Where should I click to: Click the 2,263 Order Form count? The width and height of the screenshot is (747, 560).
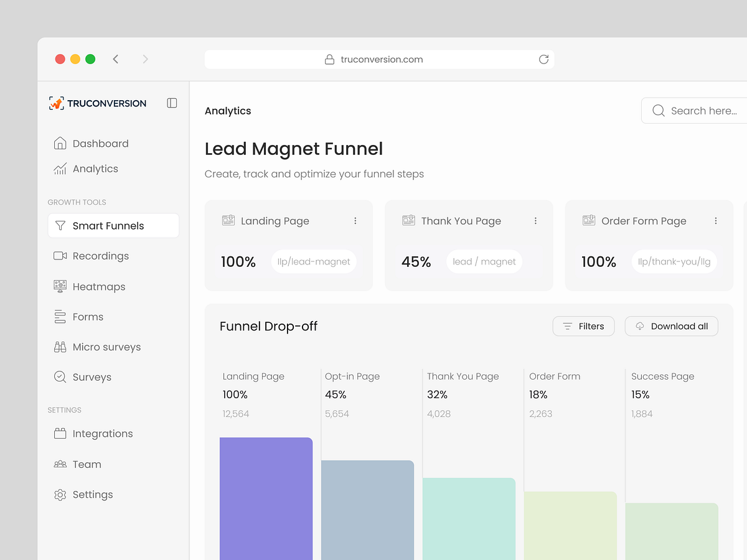click(x=541, y=414)
